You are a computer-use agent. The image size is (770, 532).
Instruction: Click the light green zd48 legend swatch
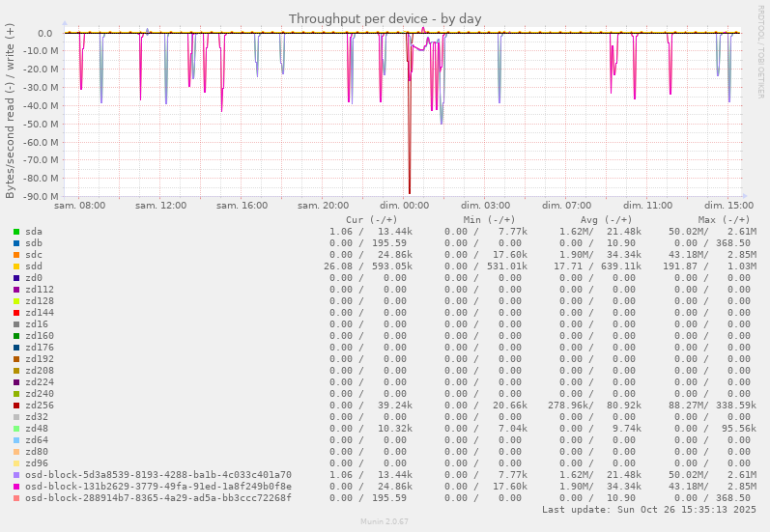coord(16,429)
